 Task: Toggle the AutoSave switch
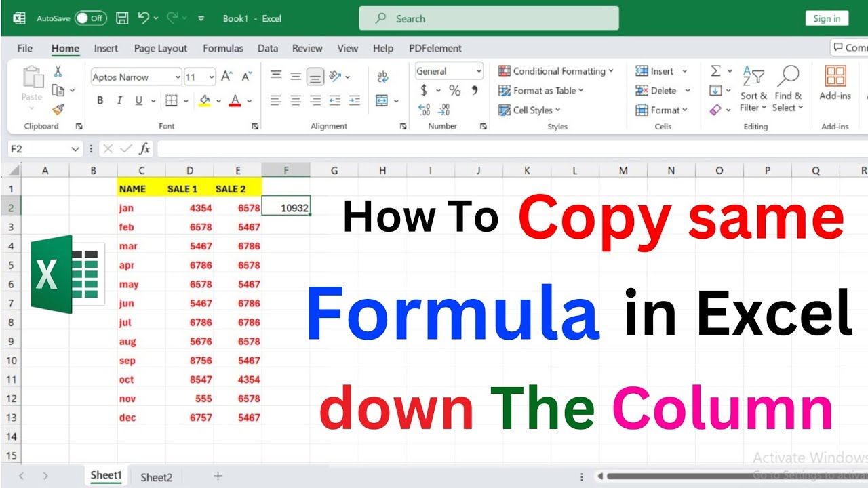click(90, 18)
